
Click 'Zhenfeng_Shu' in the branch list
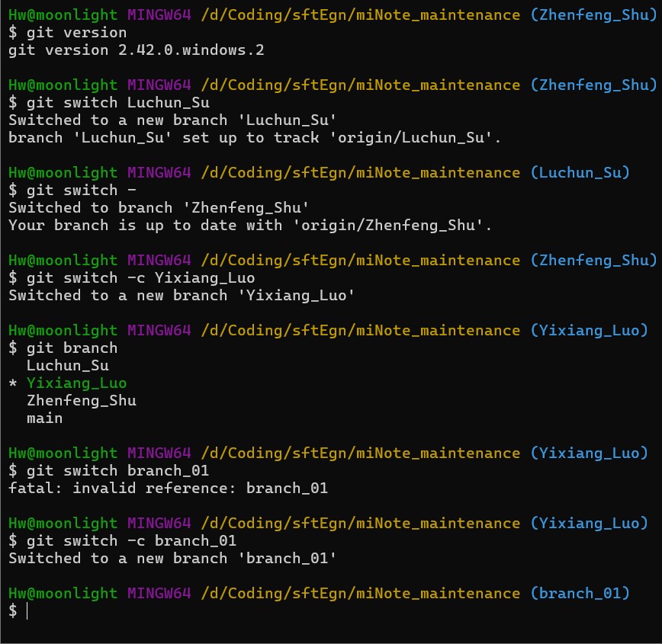(x=82, y=401)
